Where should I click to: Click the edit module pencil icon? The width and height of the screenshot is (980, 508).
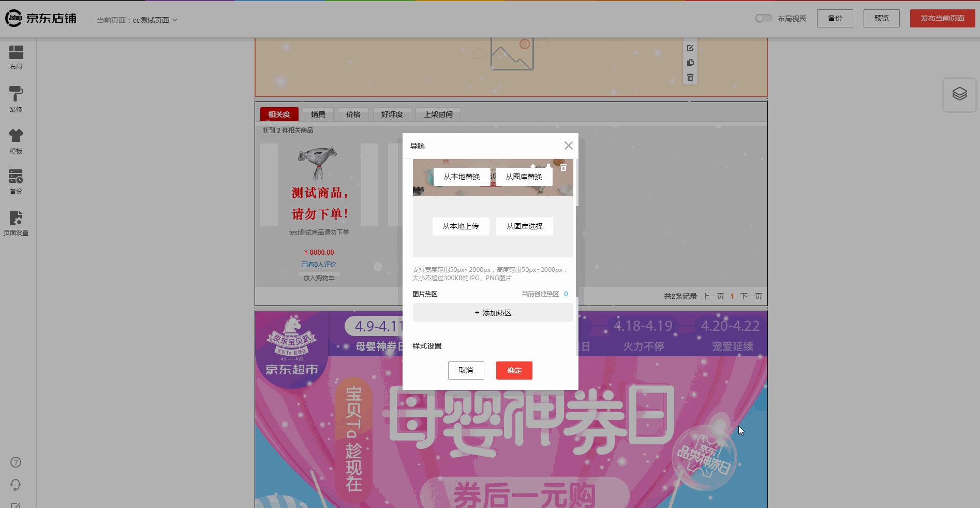[x=690, y=48]
